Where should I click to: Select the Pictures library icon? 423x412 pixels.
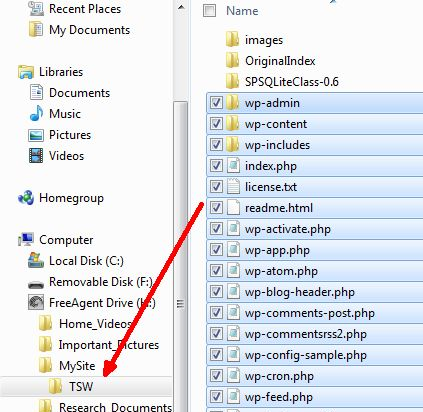36,135
